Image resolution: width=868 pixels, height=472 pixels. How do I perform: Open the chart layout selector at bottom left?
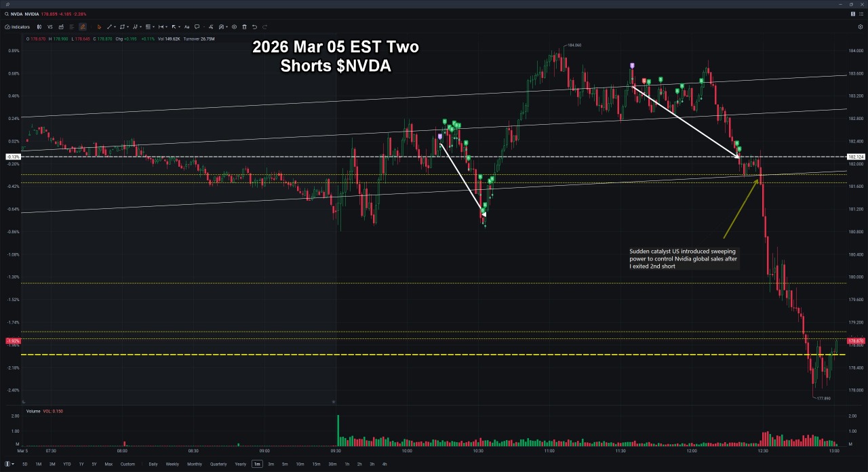(x=9, y=464)
